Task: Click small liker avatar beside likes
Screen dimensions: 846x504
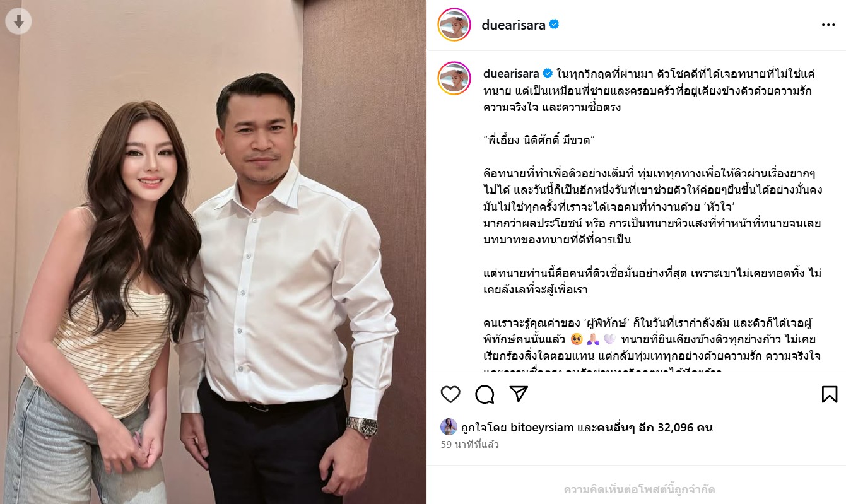Action: 449,427
